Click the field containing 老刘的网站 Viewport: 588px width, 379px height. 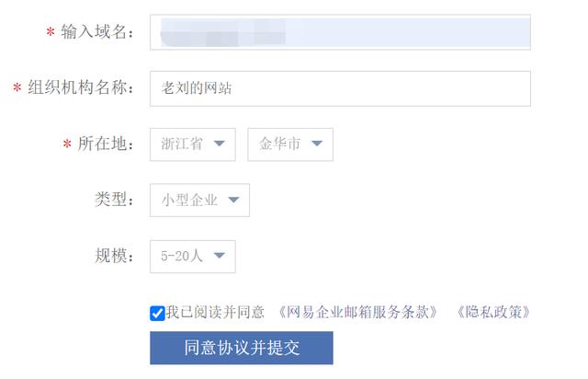pos(340,88)
